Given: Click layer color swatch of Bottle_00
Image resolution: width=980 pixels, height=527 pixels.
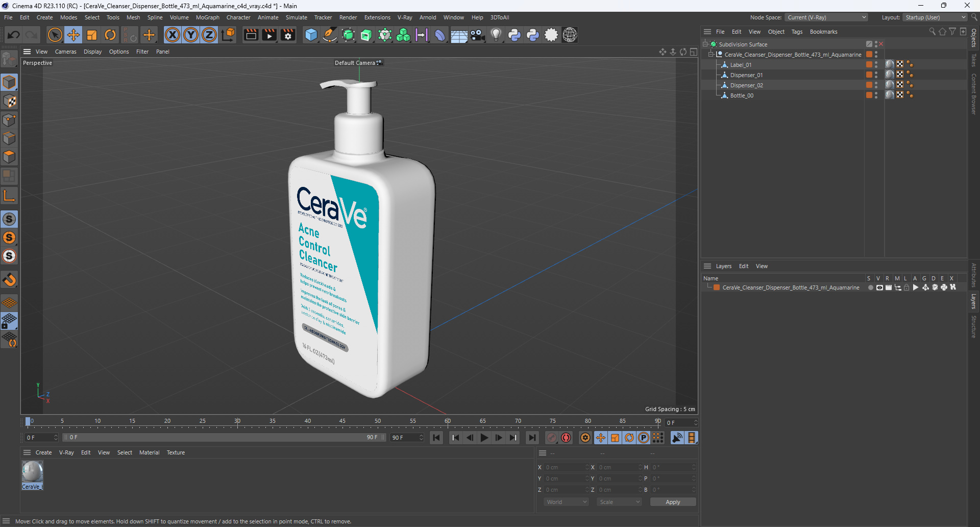Looking at the screenshot, I should point(869,95).
